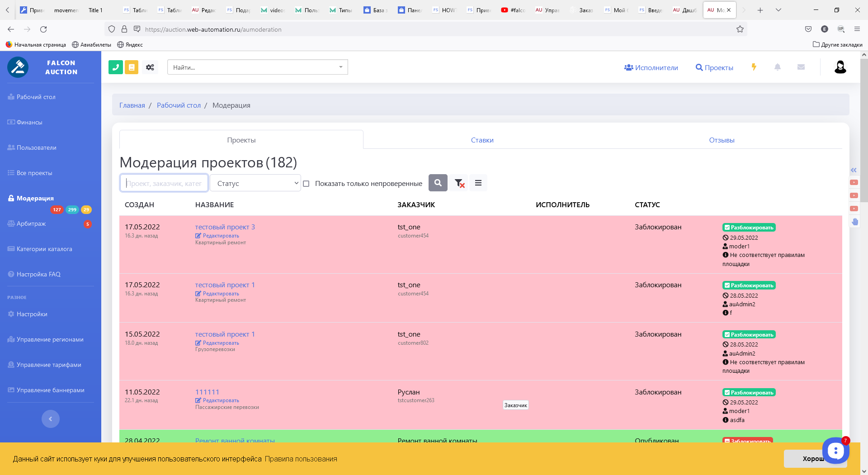Focus the project search input field

coord(164,183)
